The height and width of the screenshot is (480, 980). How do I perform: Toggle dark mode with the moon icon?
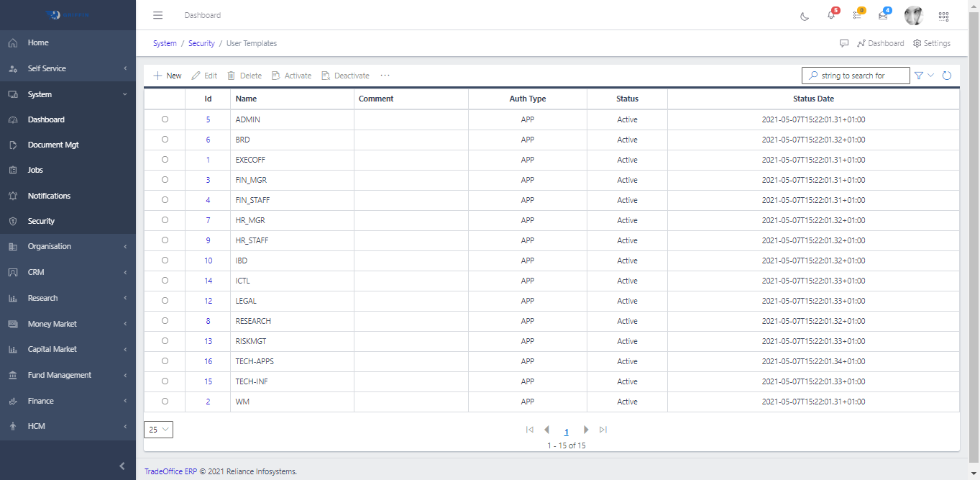804,16
